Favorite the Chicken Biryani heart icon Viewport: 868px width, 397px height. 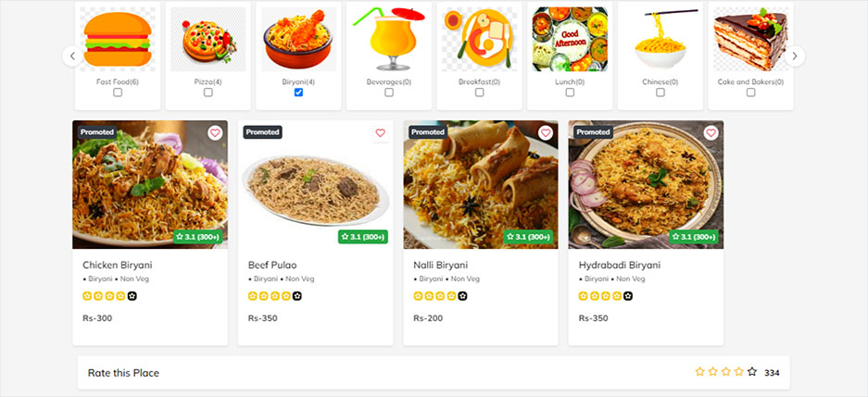click(215, 133)
